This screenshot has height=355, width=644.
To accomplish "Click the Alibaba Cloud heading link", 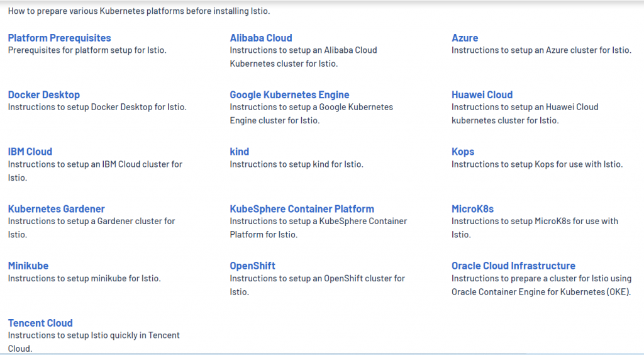I will coord(261,38).
